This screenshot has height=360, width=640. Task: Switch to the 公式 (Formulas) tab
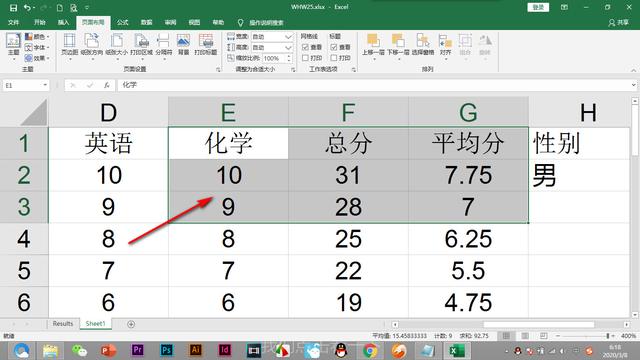tap(122, 22)
